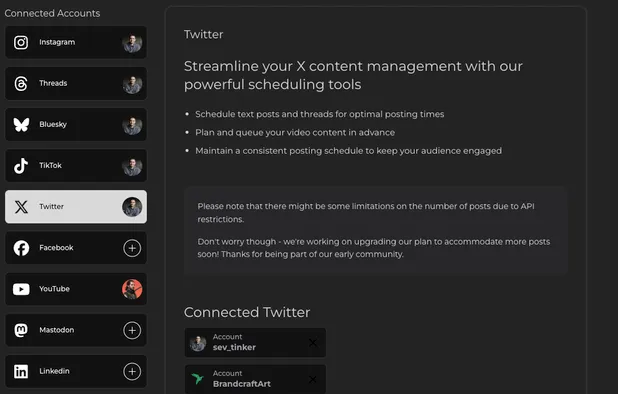Click 'Maintain a consistent posting schedule' bullet
Image resolution: width=618 pixels, height=394 pixels.
tap(348, 151)
